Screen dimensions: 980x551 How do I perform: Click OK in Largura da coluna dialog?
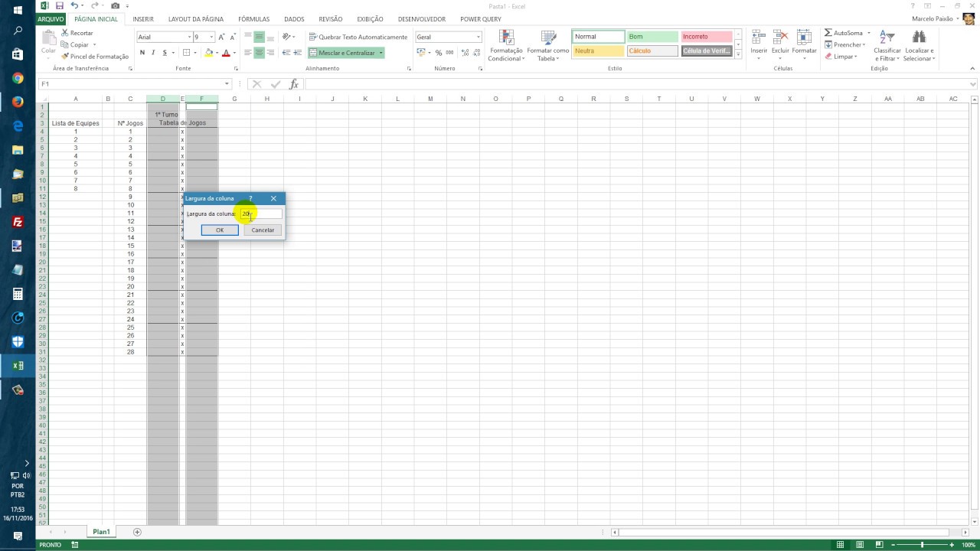click(x=220, y=230)
